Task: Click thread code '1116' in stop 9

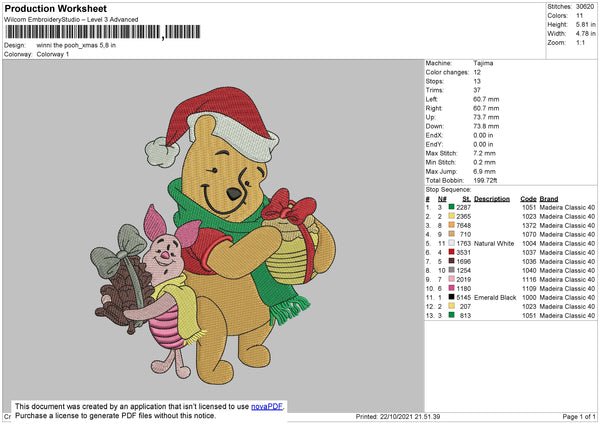Action: (x=529, y=279)
